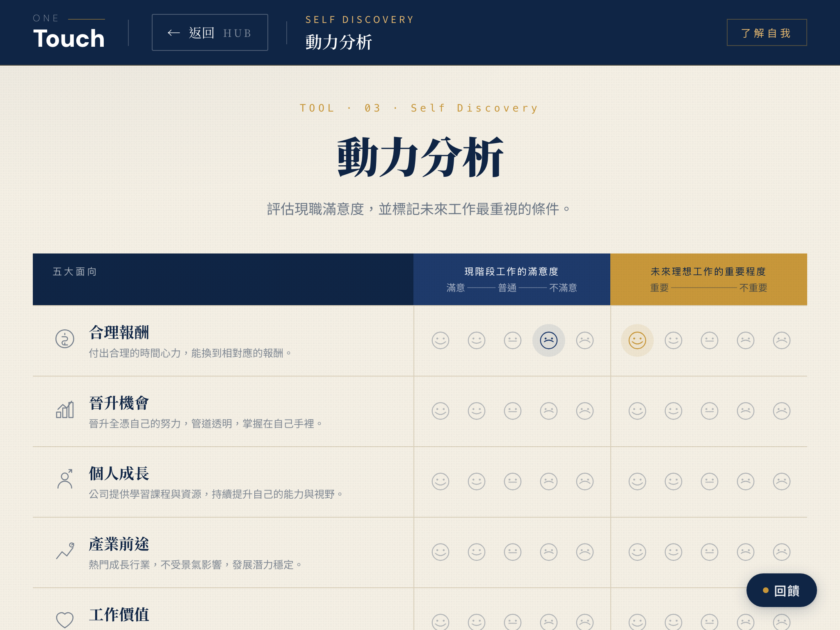
Task: Rate 工作價值 satisfaction as most satisfied
Action: (441, 622)
